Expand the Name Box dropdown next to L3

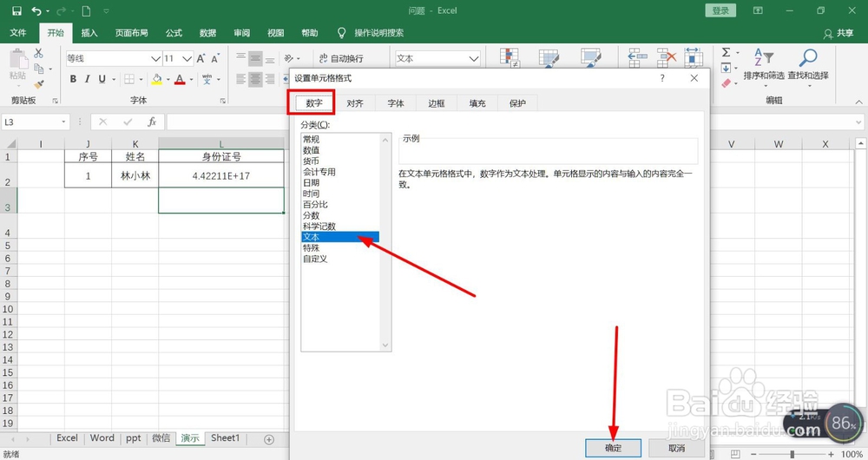tap(63, 122)
